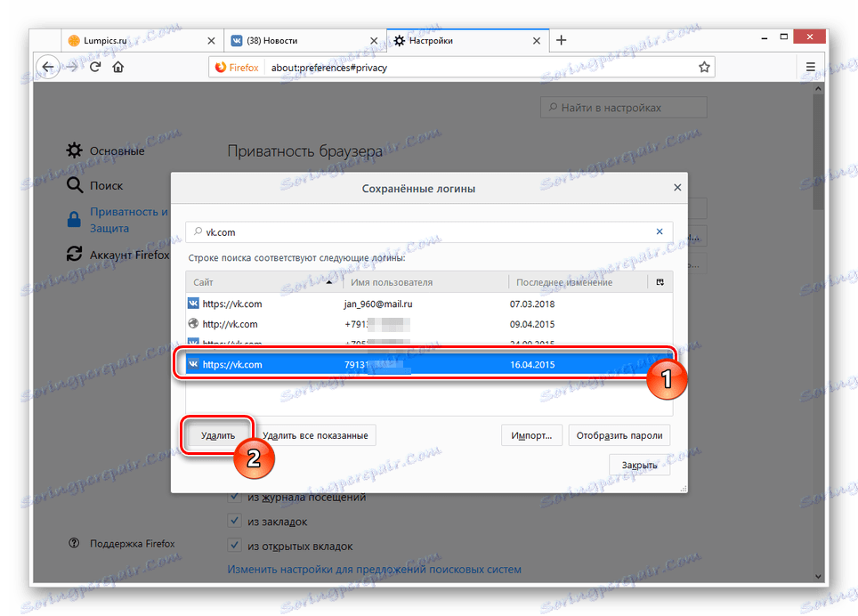Close the Lumpics.ru tab
The width and height of the screenshot is (858, 616).
(x=211, y=41)
